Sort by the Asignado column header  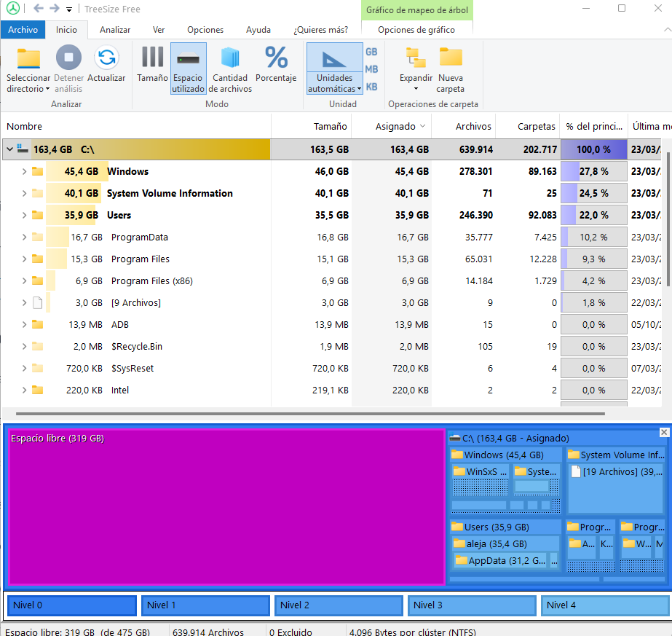pyautogui.click(x=395, y=126)
